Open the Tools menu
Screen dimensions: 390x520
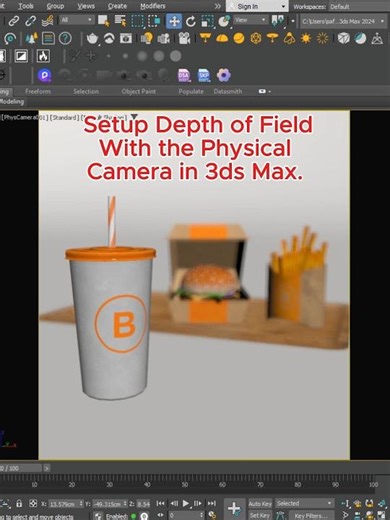click(26, 6)
